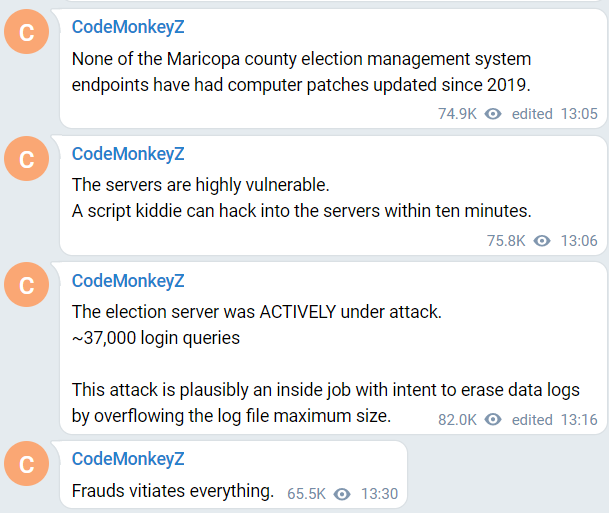Open CodeMonkeyZ name on script kiddie post
609x513 pixels.
tap(128, 154)
